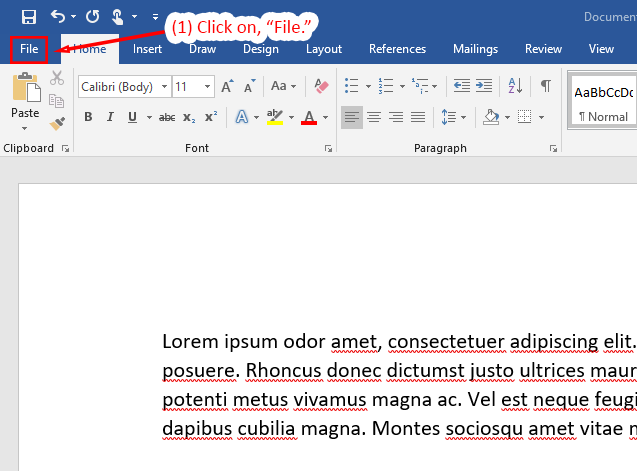Screen dimensions: 637x471
Task: Toggle Bold formatting
Action: coord(88,117)
